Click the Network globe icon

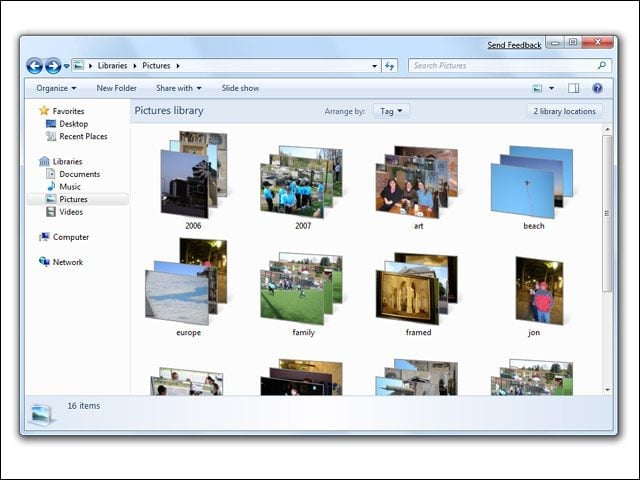(x=44, y=262)
